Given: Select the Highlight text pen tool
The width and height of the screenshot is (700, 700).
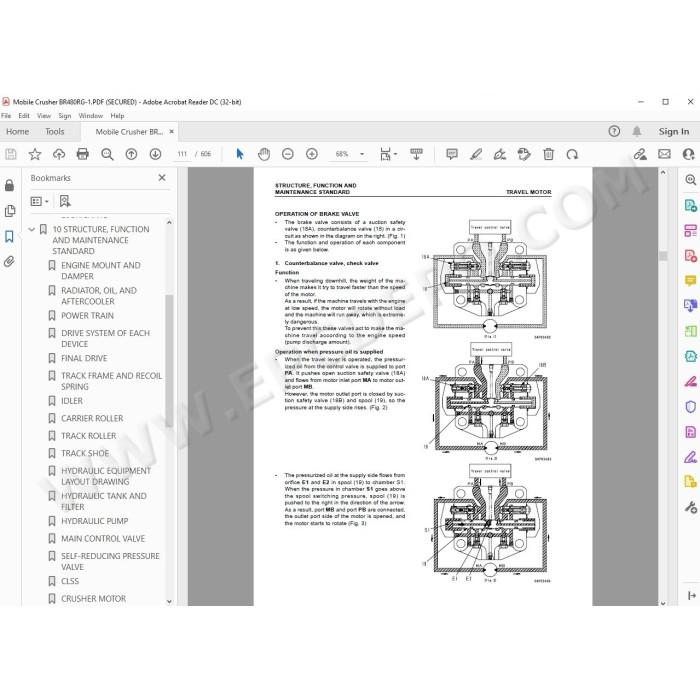Looking at the screenshot, I should (476, 154).
